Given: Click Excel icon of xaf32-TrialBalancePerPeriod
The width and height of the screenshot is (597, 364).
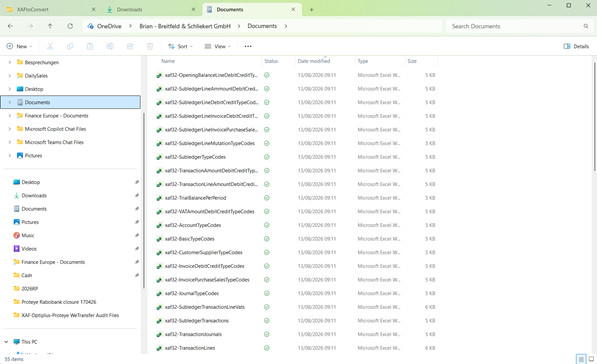Looking at the screenshot, I should pos(159,198).
